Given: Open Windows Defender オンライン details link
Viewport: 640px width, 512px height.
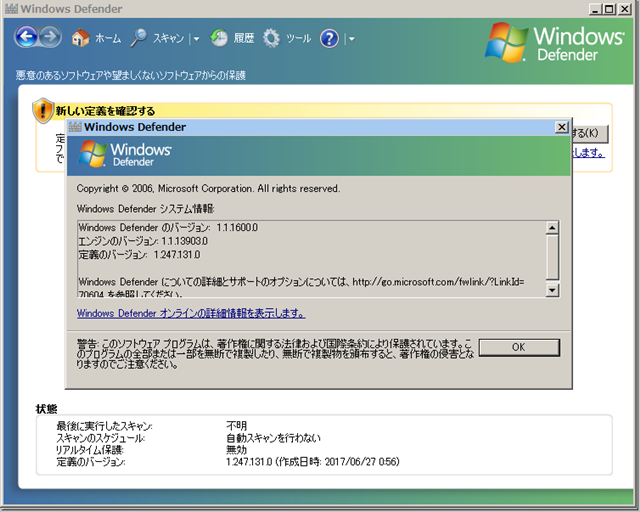Looking at the screenshot, I should point(191,313).
